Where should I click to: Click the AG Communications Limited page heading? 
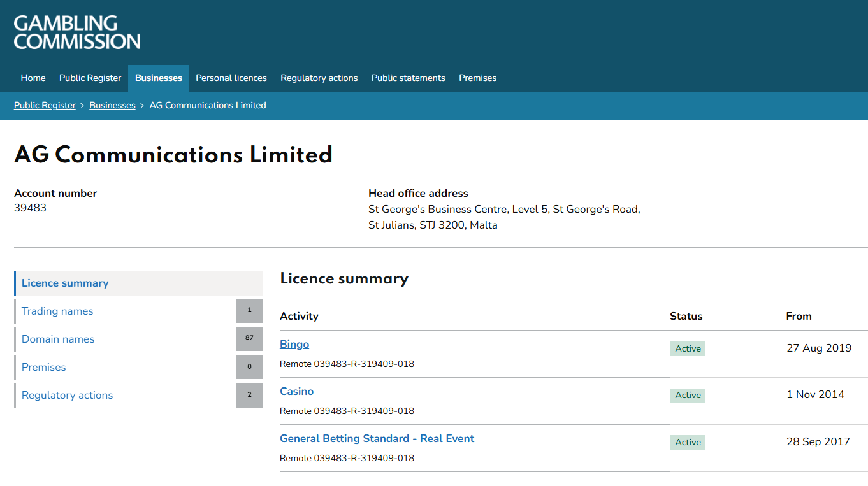[x=173, y=155]
